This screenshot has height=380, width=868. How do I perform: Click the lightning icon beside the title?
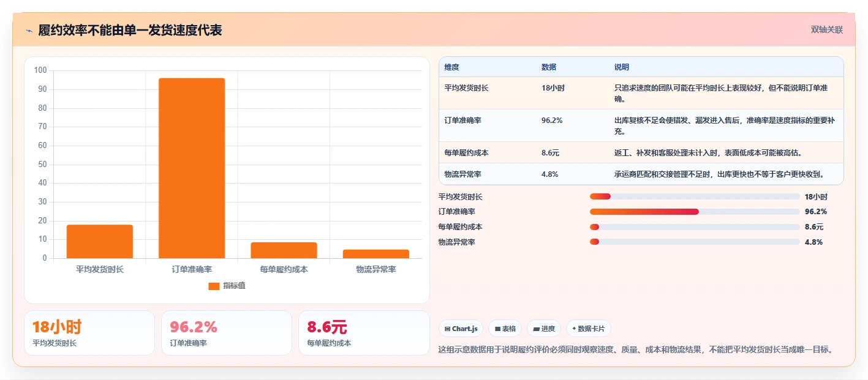pyautogui.click(x=29, y=30)
